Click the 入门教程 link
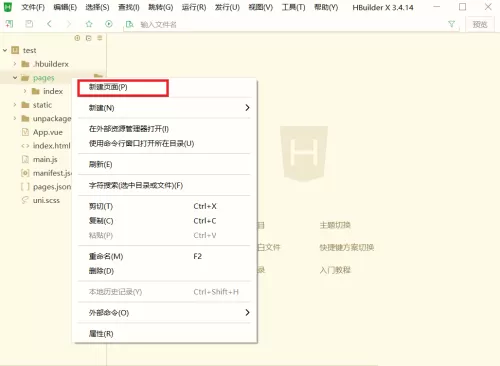This screenshot has width=500, height=366. point(335,270)
